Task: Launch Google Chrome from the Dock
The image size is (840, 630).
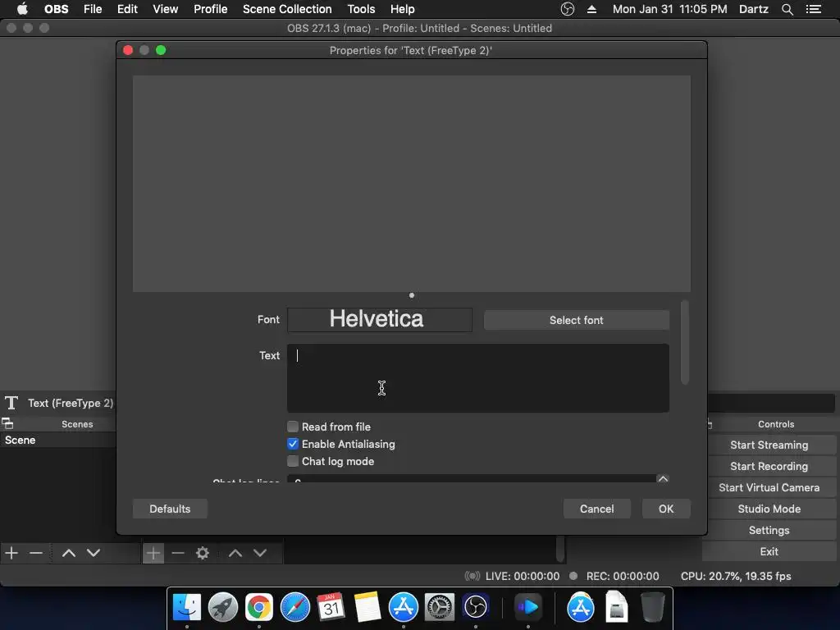Action: pos(258,607)
